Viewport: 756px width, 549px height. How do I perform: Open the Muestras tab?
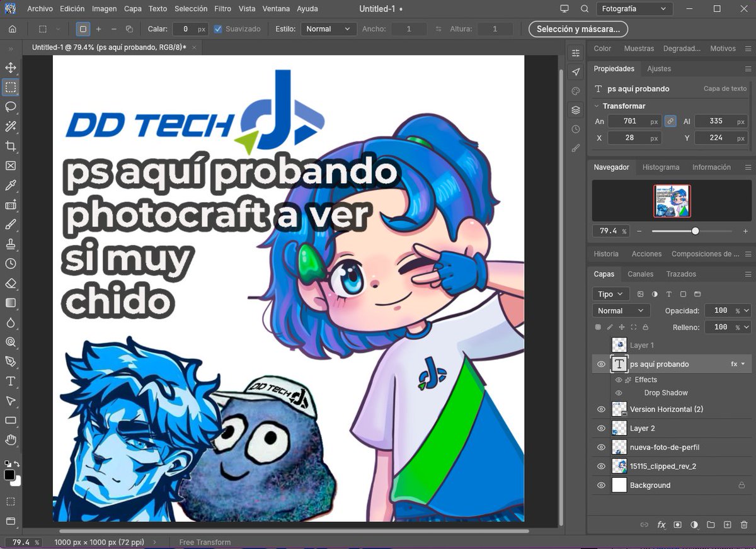click(639, 48)
